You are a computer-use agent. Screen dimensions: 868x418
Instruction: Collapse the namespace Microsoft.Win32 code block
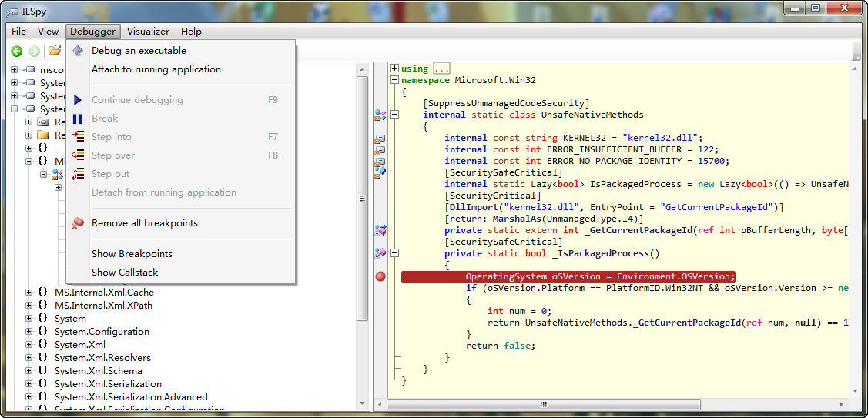coord(394,80)
